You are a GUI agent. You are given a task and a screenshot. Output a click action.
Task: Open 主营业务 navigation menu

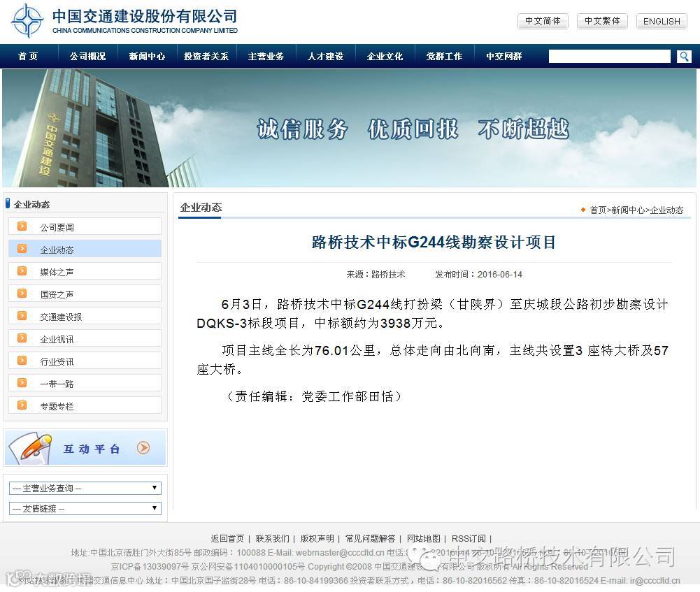point(266,56)
